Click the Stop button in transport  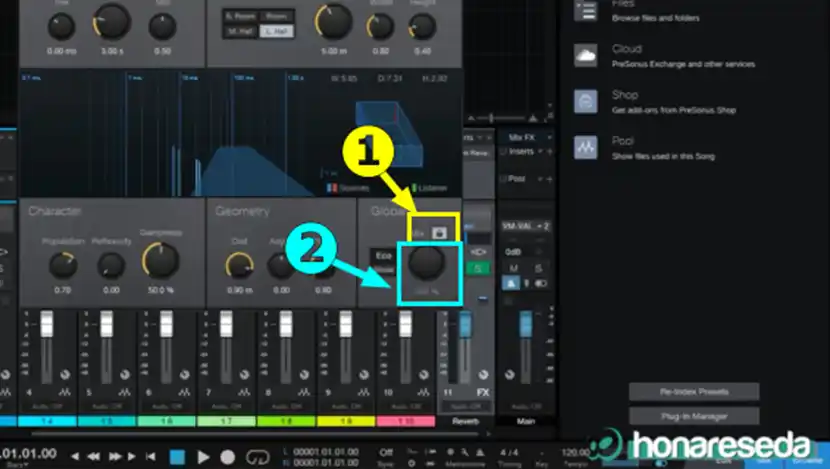click(x=177, y=456)
